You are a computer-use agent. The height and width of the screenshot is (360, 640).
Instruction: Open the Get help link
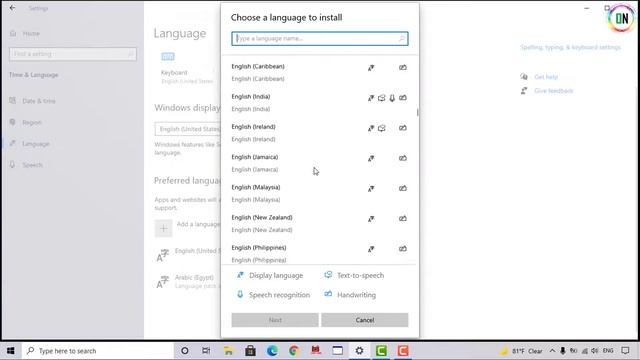(x=546, y=77)
